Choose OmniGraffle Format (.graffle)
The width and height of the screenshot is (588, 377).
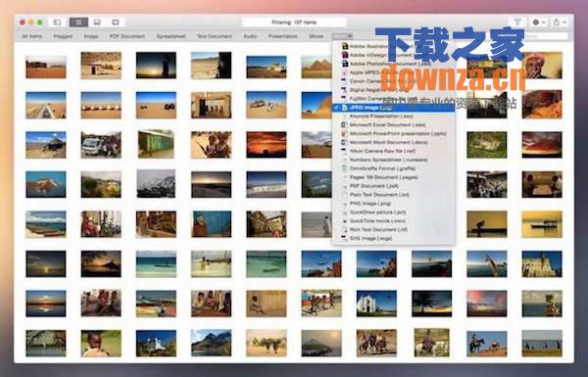pos(394,168)
